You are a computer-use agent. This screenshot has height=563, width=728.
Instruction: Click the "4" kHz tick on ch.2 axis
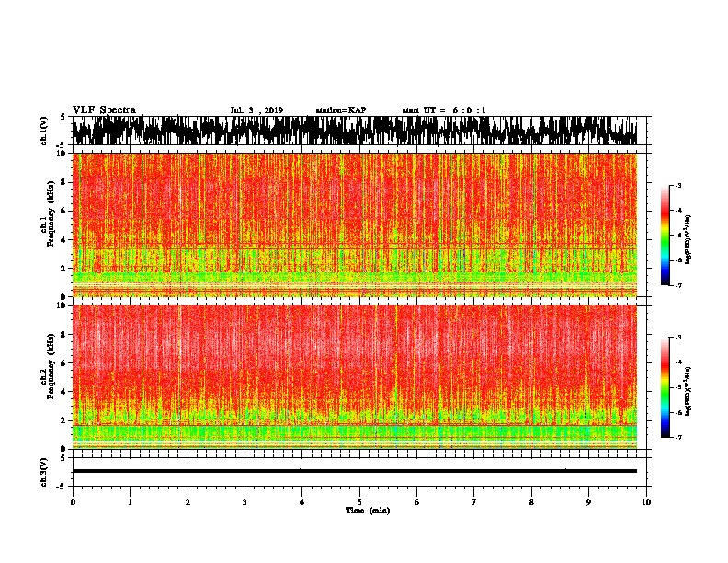coord(63,392)
